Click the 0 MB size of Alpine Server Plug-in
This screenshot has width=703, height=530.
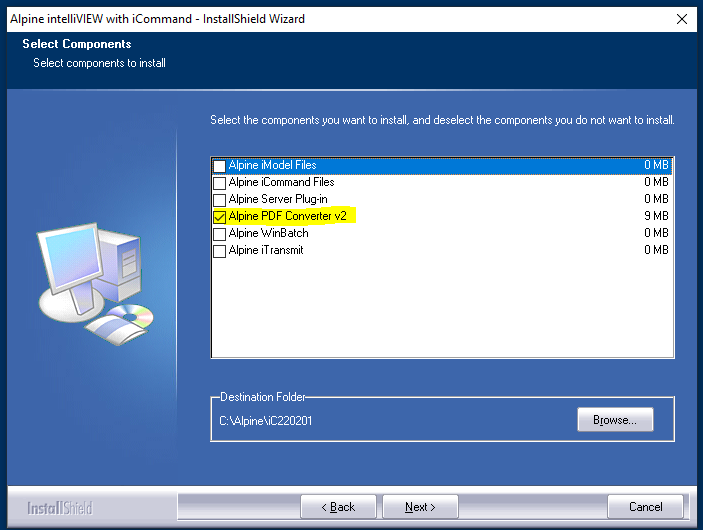(656, 199)
